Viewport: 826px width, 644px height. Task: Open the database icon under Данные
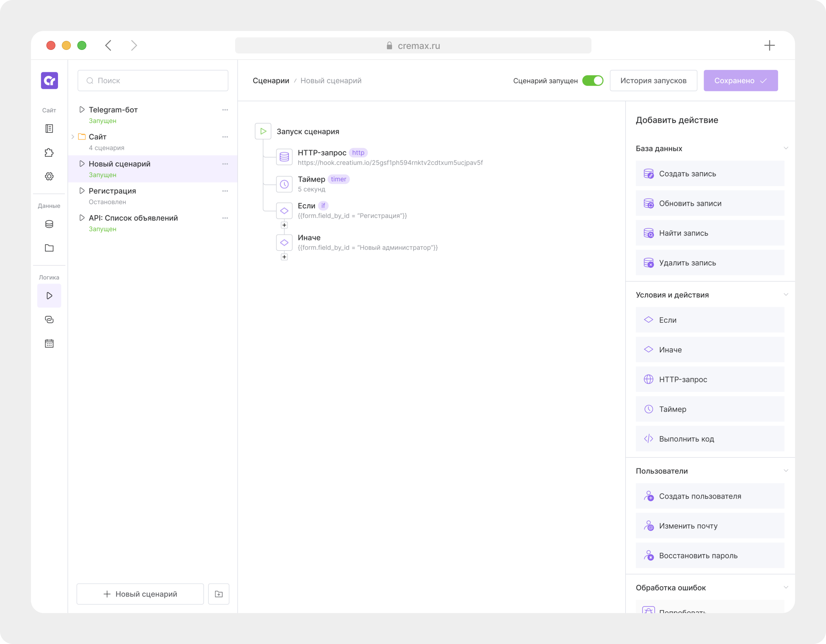(x=49, y=224)
